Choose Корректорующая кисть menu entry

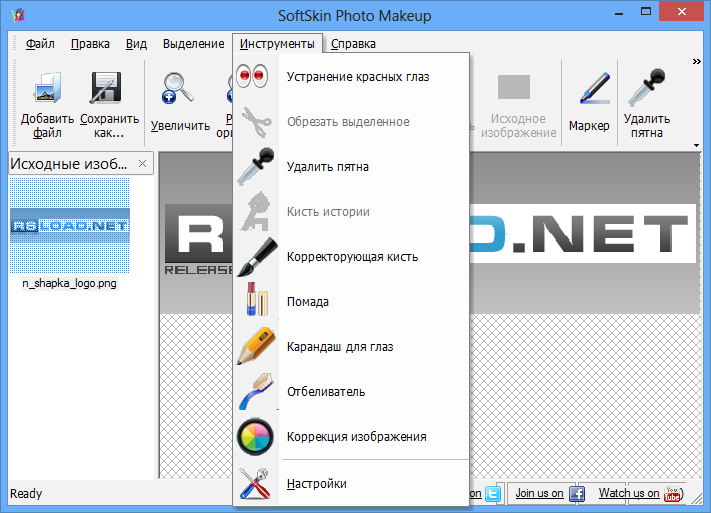coord(352,257)
